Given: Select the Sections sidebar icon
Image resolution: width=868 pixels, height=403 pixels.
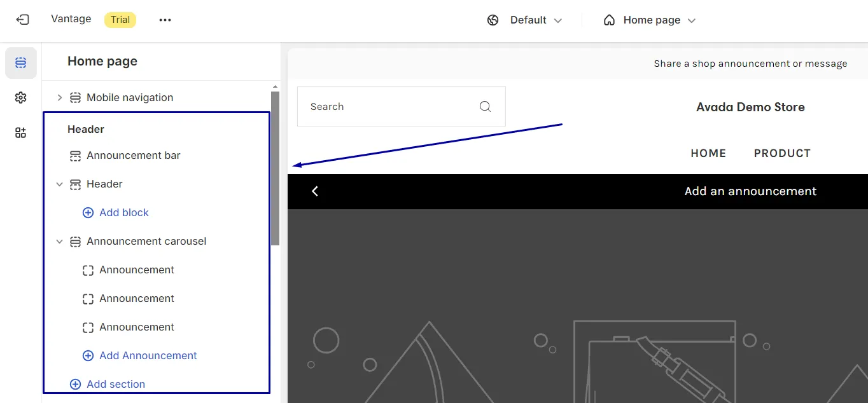Looking at the screenshot, I should (21, 63).
